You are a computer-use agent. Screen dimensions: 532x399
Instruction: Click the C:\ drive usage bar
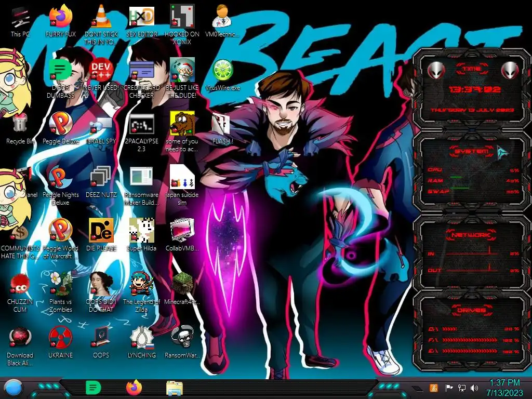(450, 329)
